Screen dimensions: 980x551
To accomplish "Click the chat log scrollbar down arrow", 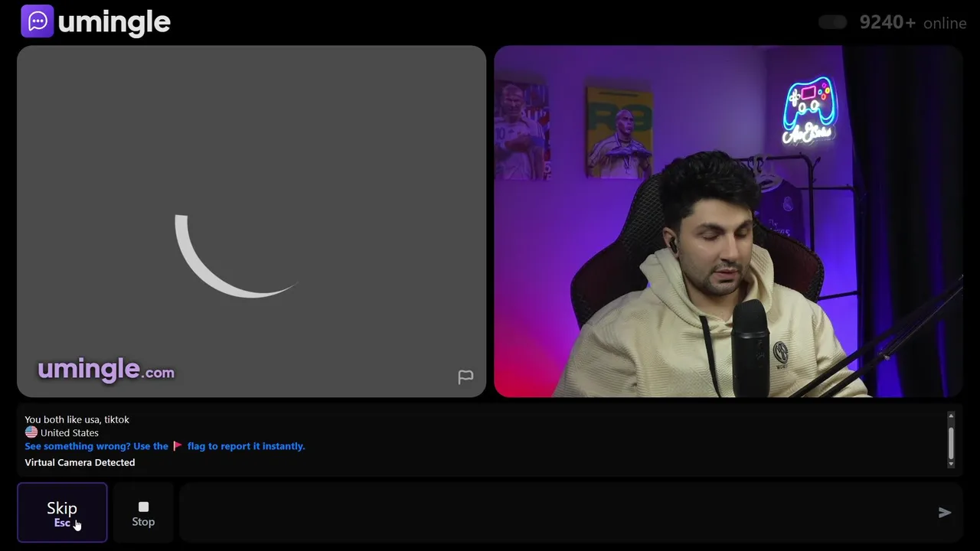I will tap(951, 464).
